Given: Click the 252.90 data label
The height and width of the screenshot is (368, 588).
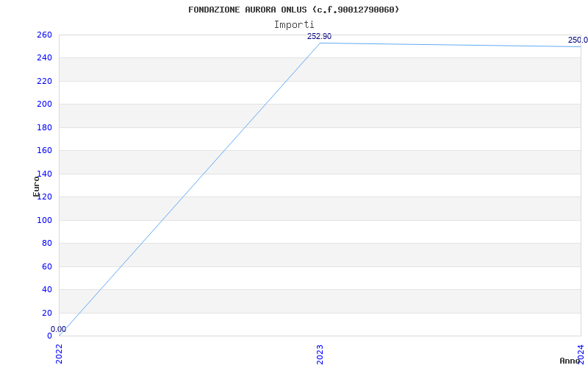Looking at the screenshot, I should tap(319, 36).
